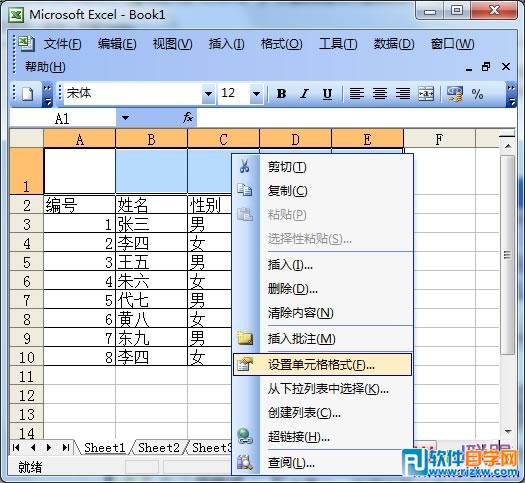
Task: Click the Select All corner box
Action: (x=26, y=139)
